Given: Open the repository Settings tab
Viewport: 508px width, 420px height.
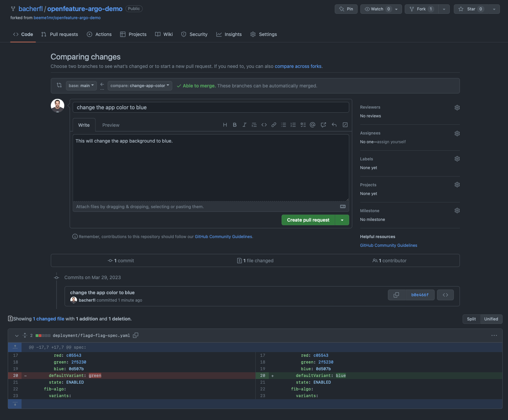Looking at the screenshot, I should pos(264,34).
